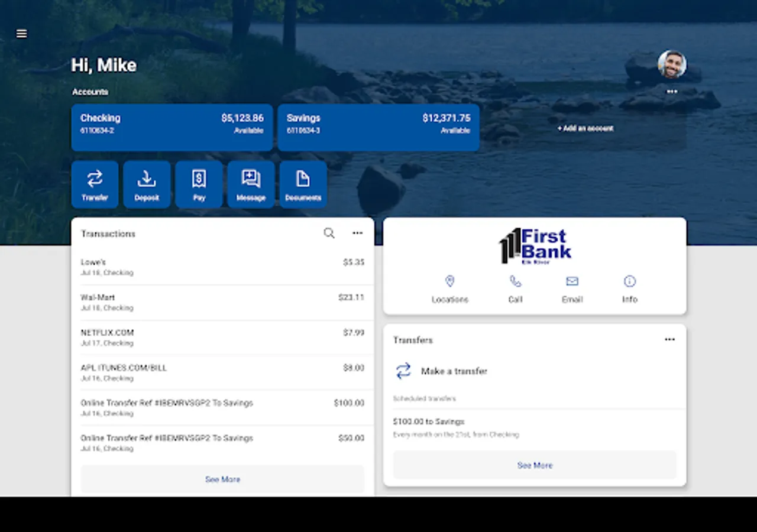757x532 pixels.
Task: Click the Make a transfer label
Action: [x=454, y=371]
